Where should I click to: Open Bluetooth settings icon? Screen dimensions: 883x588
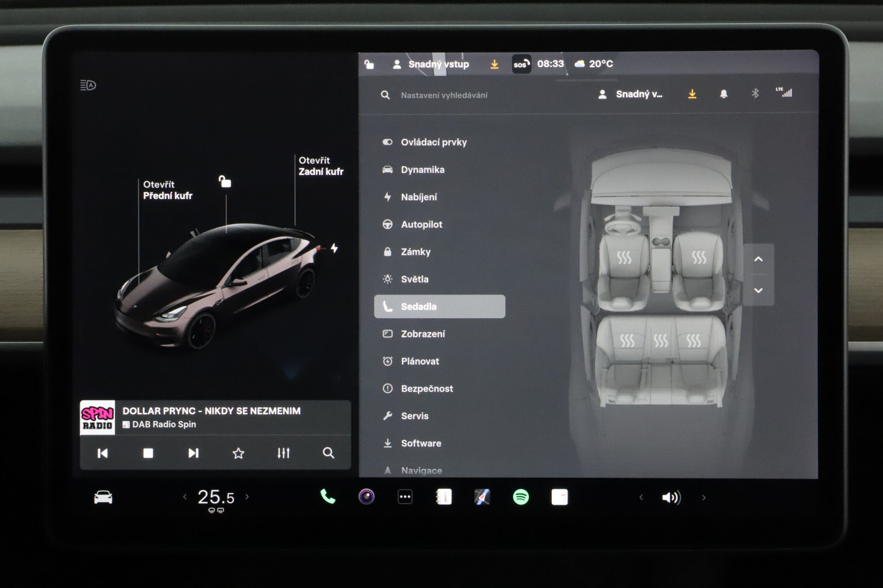coord(755,94)
